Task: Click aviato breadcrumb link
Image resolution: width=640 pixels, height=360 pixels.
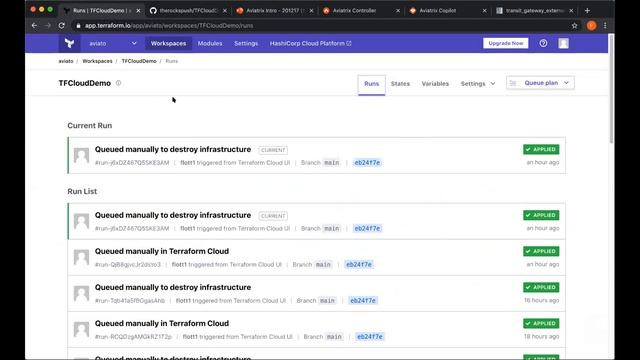Action: (66, 61)
